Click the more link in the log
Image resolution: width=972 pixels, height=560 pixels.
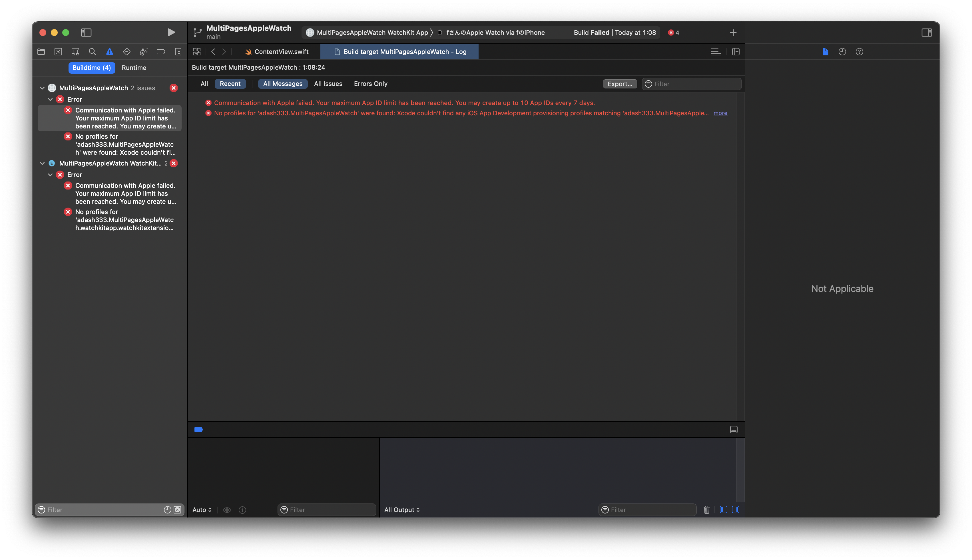click(x=720, y=113)
